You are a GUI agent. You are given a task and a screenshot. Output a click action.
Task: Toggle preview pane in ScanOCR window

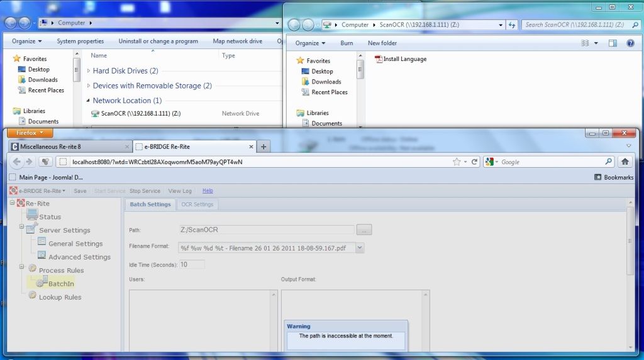[x=613, y=43]
